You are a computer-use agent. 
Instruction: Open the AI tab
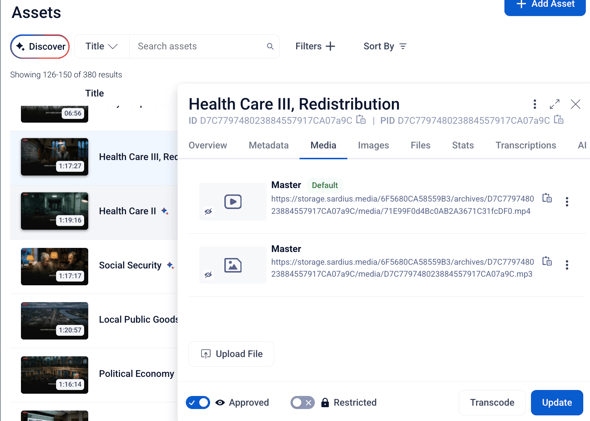tap(582, 145)
